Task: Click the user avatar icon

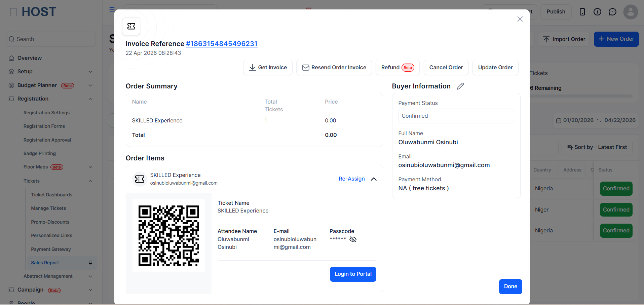Action: pyautogui.click(x=631, y=12)
